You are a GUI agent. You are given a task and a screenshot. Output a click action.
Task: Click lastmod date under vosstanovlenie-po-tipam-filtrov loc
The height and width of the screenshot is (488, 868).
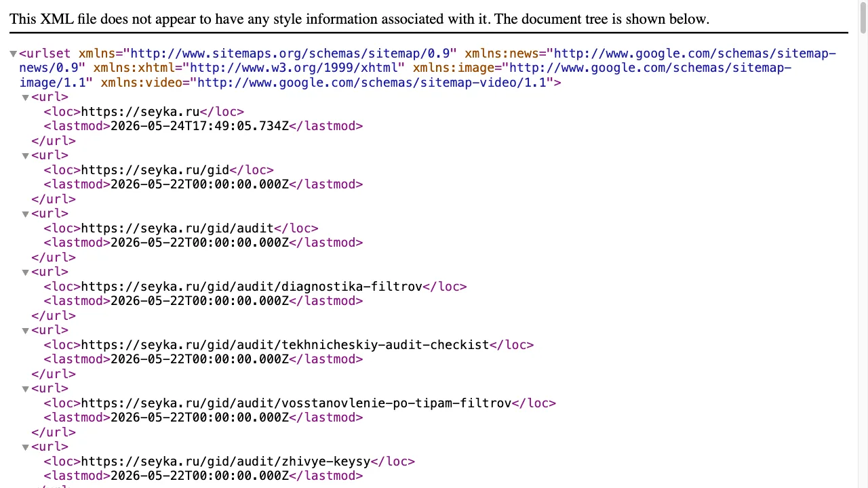[x=200, y=418]
